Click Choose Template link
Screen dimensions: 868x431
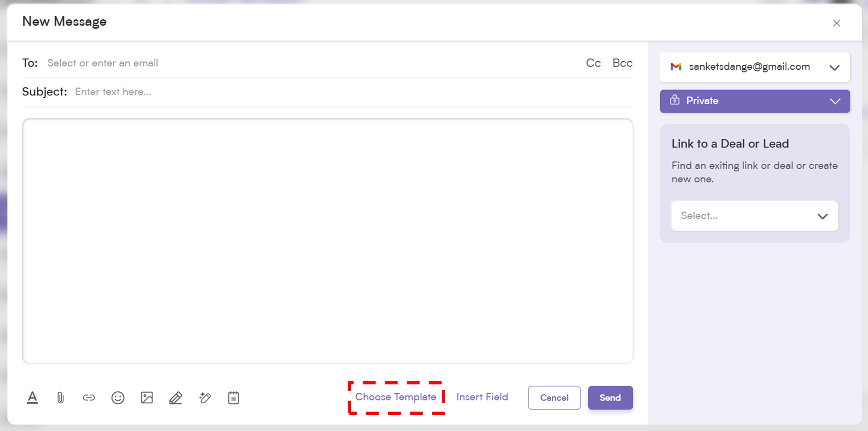click(x=395, y=397)
